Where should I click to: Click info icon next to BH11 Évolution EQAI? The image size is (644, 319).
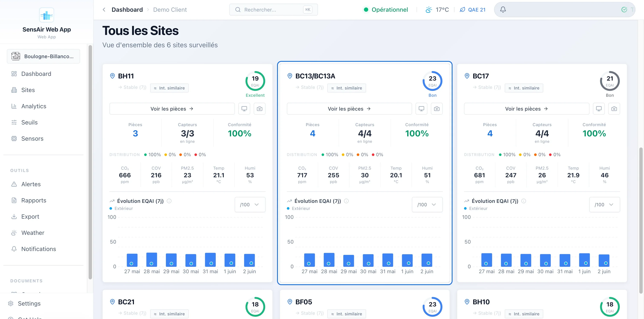[x=169, y=201]
